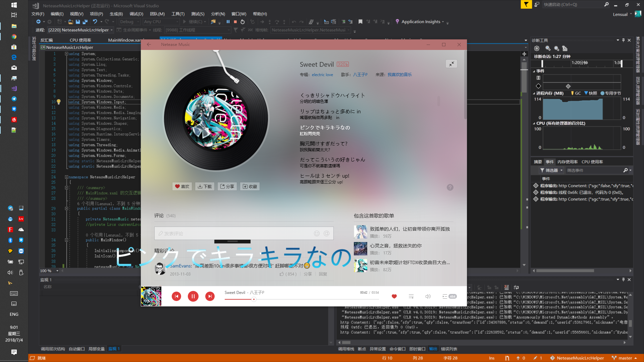This screenshot has width=644, height=362.
Task: Click the song playback progress bar
Action: (x=302, y=299)
